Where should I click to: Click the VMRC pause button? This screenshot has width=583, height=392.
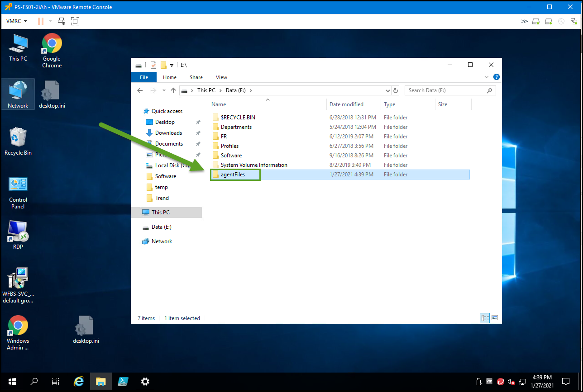41,21
